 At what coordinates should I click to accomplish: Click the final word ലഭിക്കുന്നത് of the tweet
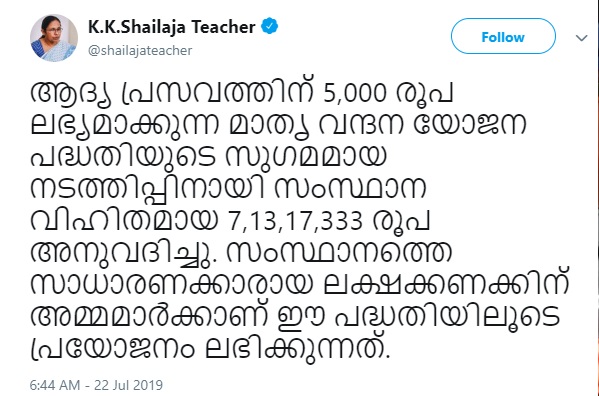[x=296, y=348]
